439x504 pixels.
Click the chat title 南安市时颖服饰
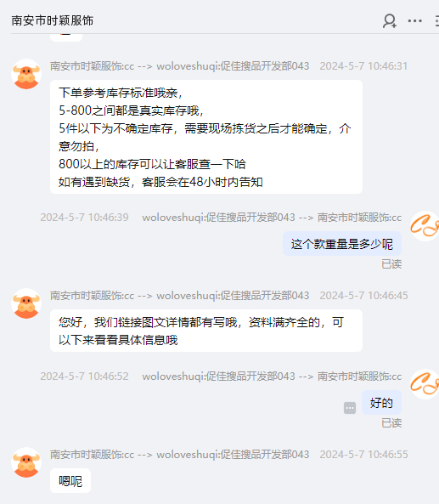coord(53,20)
